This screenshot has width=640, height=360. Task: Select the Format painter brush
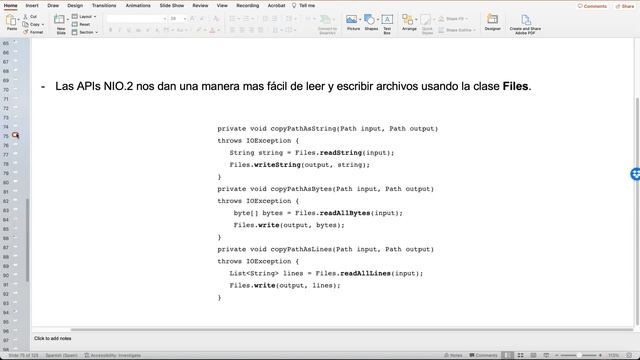pyautogui.click(x=25, y=32)
